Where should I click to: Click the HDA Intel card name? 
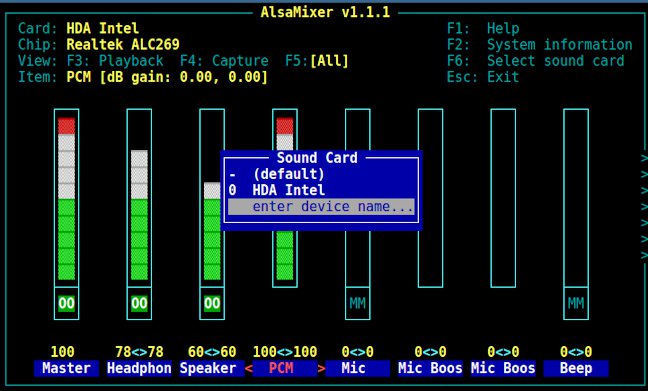pos(102,29)
